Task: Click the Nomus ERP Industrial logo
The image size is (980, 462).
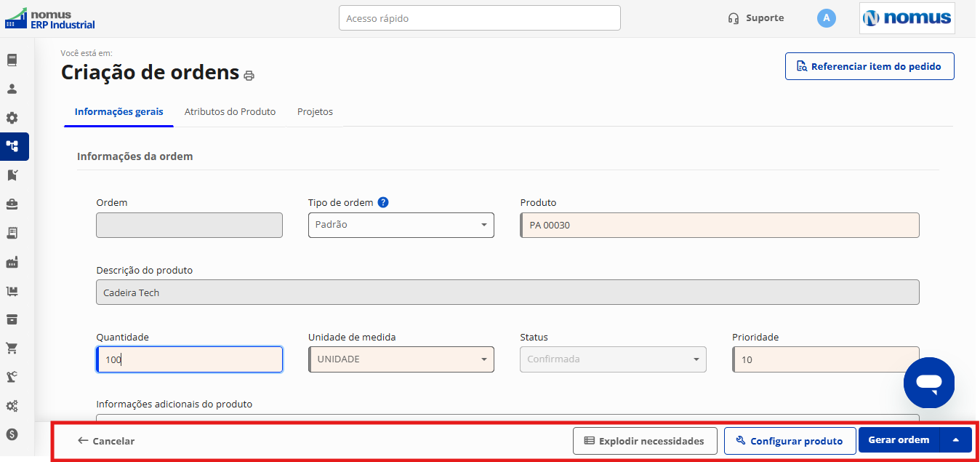Action: (x=50, y=18)
